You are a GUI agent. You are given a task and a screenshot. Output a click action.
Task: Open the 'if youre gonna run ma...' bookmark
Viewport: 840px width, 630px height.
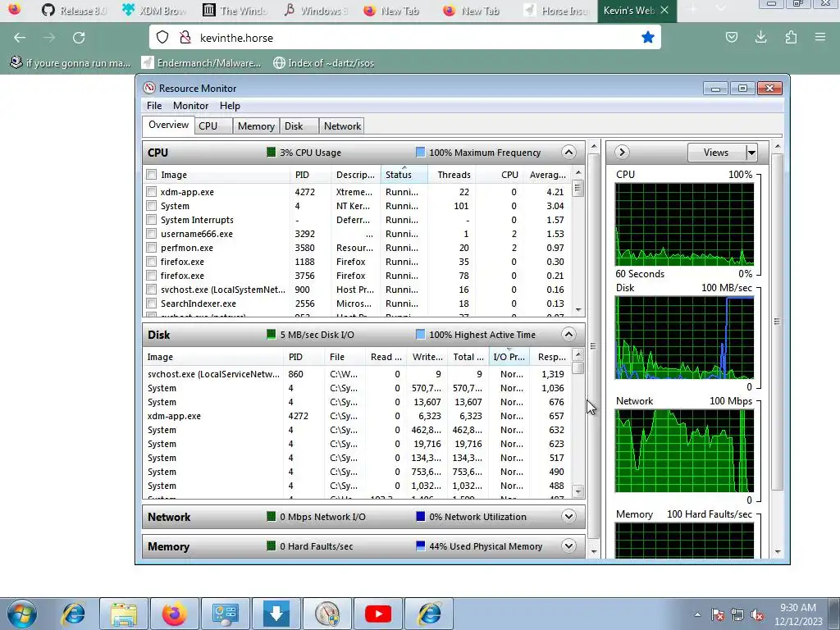click(71, 62)
